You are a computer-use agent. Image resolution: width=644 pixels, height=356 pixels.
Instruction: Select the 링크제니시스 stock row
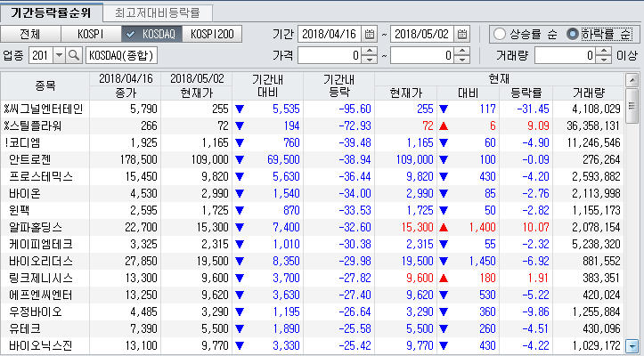[x=312, y=278]
